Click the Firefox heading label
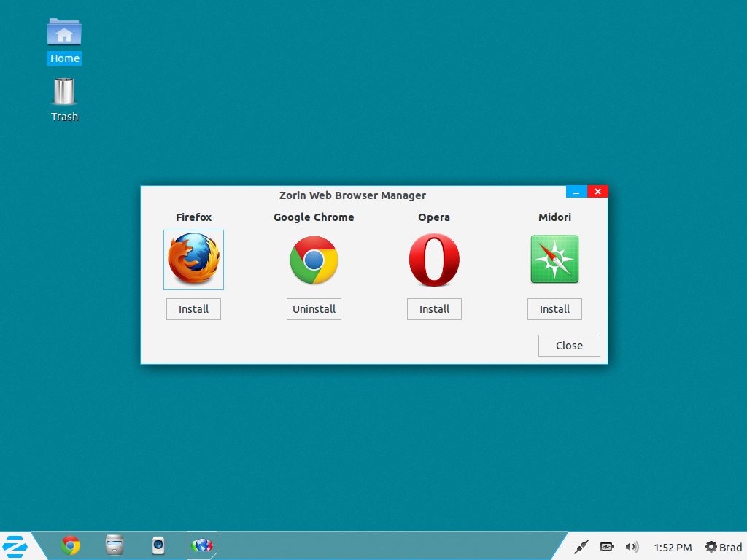Image resolution: width=747 pixels, height=560 pixels. coord(193,217)
